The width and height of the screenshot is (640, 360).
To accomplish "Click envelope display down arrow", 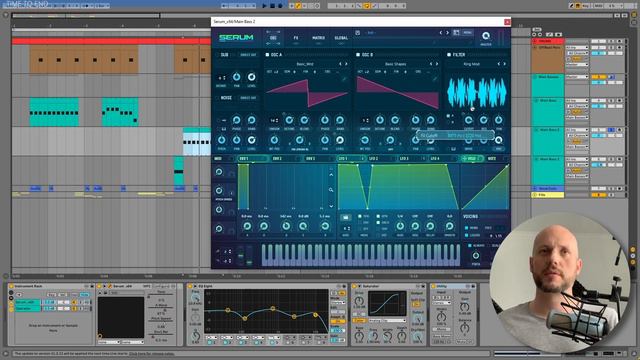I will (x=331, y=206).
